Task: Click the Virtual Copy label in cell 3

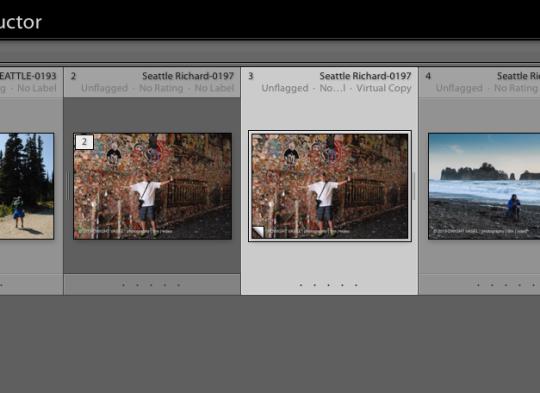Action: (x=384, y=88)
